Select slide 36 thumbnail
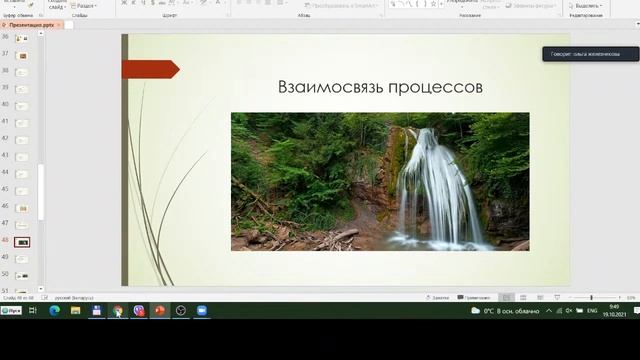Viewport: 640px width, 360px height. [x=22, y=38]
